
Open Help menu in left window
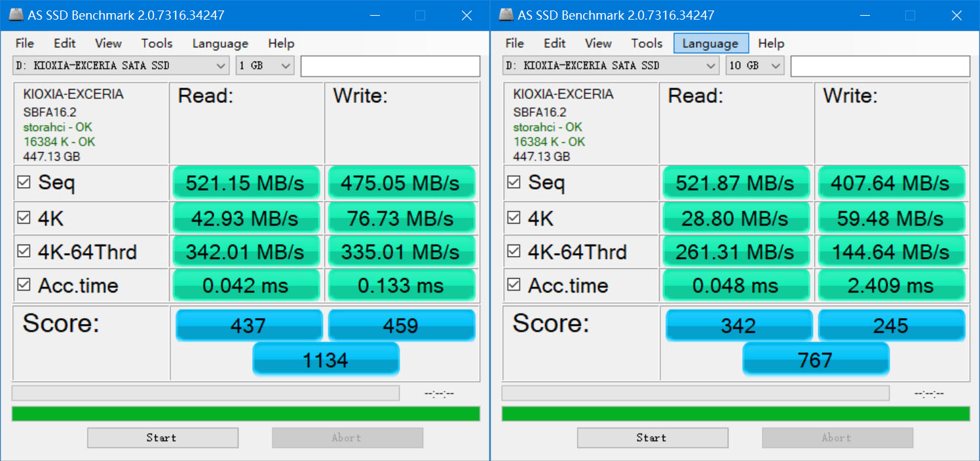click(x=281, y=43)
